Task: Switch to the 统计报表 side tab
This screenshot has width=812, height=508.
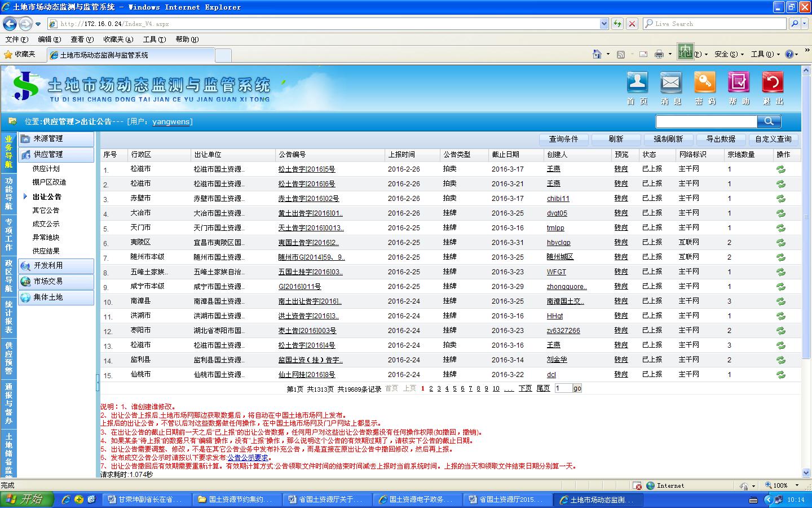Action: [x=8, y=317]
